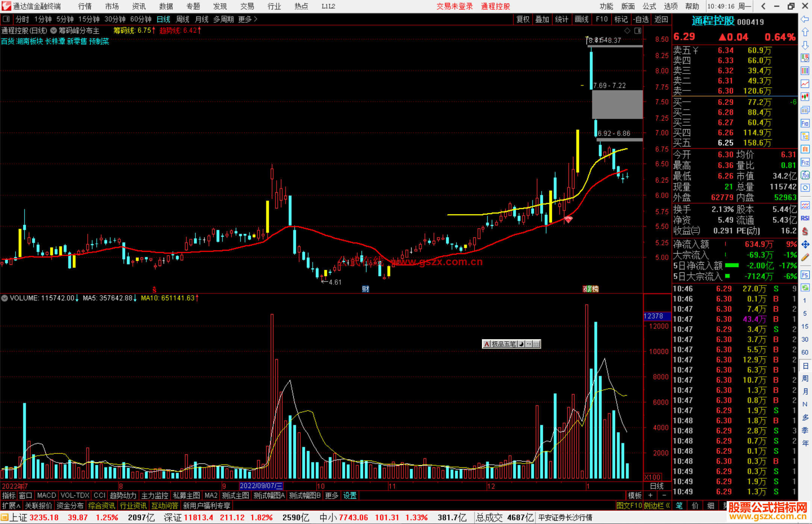Screen dimensions: 812x524
Task: Expand the 扩展 panel at bottom left
Action: tap(11, 506)
